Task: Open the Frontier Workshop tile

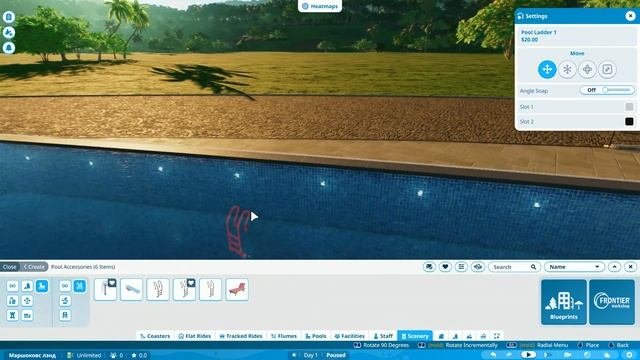Action: tap(612, 302)
